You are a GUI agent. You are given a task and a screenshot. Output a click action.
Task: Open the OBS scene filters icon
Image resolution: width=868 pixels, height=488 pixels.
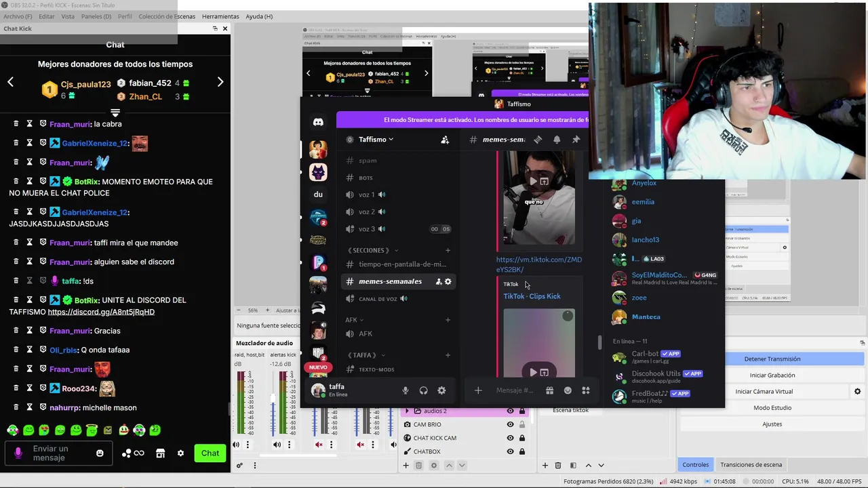point(573,466)
